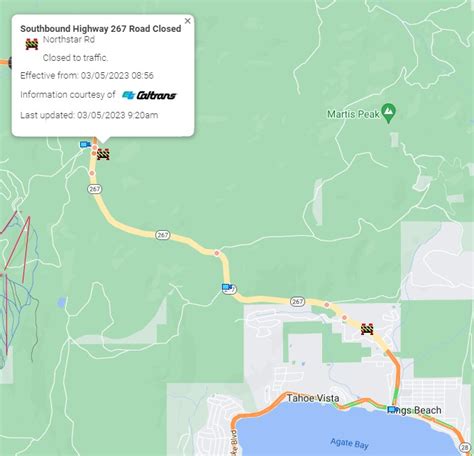
Task: Click the 267 route shield between the two road-closure markers
Action: (x=163, y=235)
